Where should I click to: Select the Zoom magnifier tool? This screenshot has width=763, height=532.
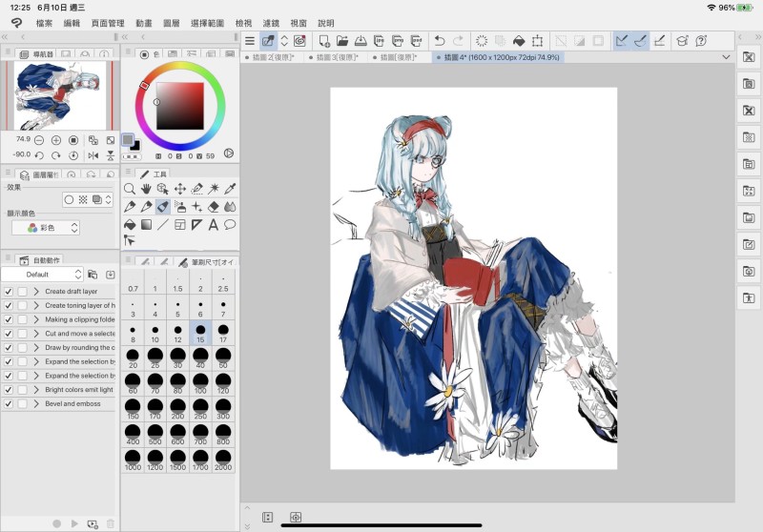click(x=130, y=189)
